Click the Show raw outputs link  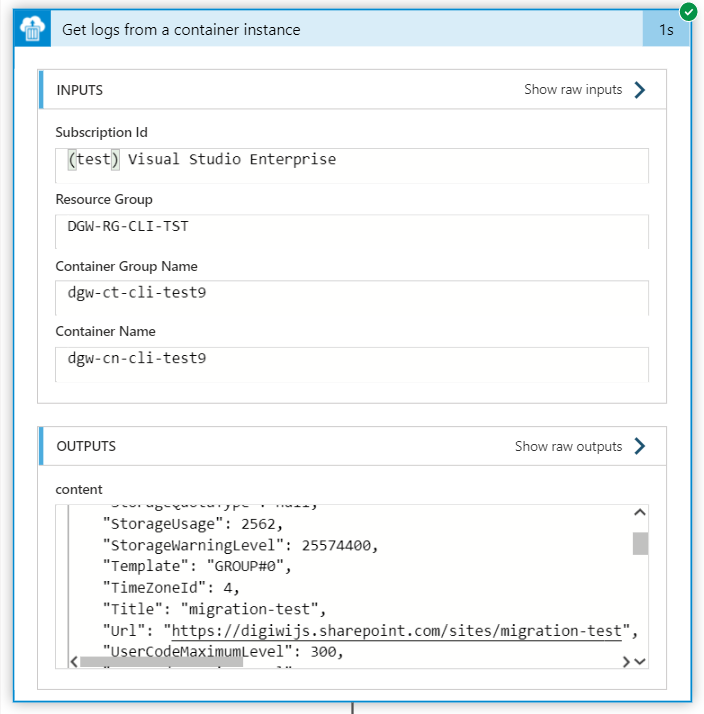coord(568,446)
